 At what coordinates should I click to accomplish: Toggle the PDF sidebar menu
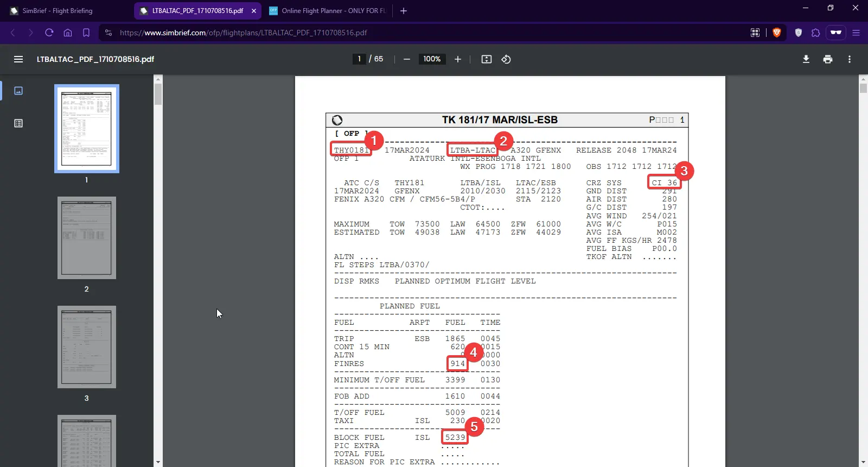(x=18, y=59)
